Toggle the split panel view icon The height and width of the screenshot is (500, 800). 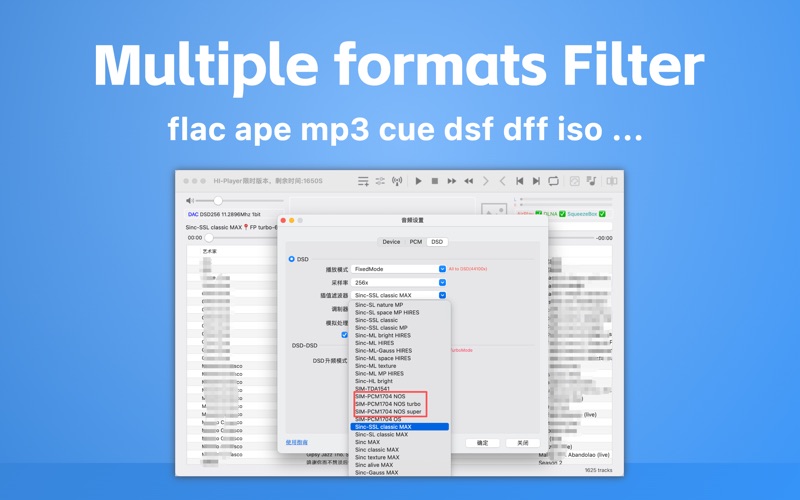click(x=612, y=181)
